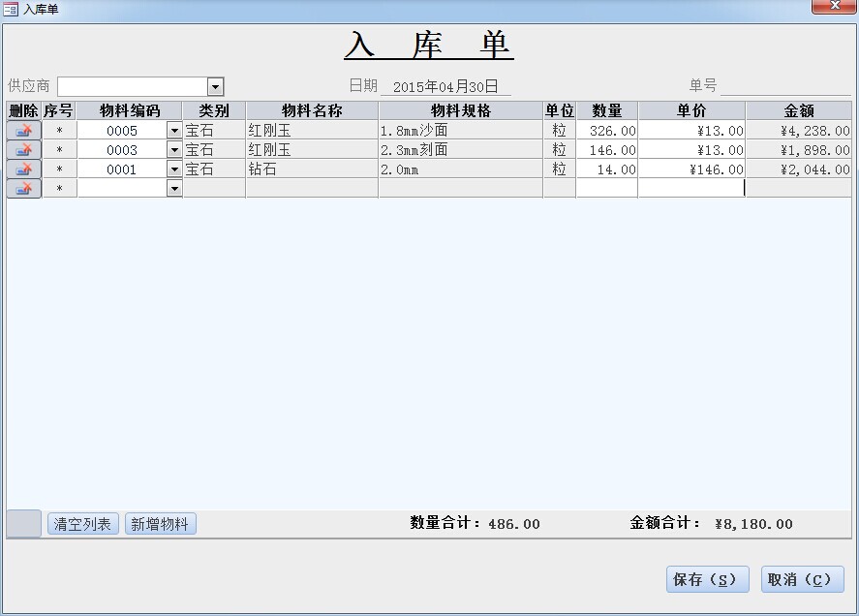Image resolution: width=859 pixels, height=616 pixels.
Task: Open the material code dropdown in the empty row
Action: pyautogui.click(x=174, y=188)
